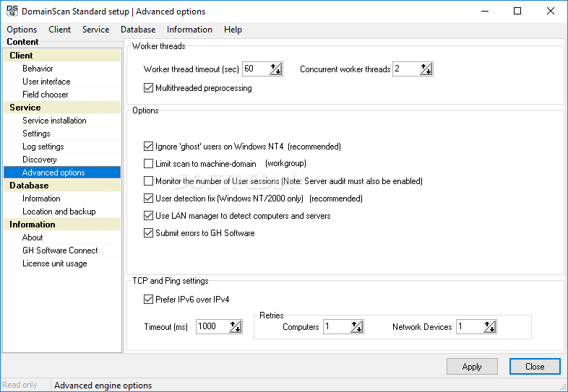Select the Information category header in tree
This screenshot has width=568, height=392.
point(62,225)
